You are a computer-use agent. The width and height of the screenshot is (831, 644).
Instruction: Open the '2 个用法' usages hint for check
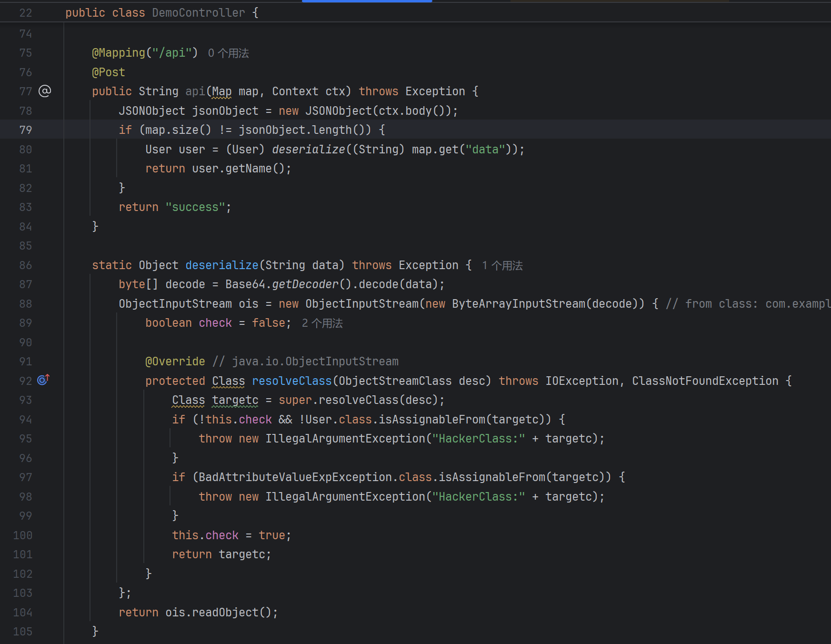pyautogui.click(x=322, y=323)
